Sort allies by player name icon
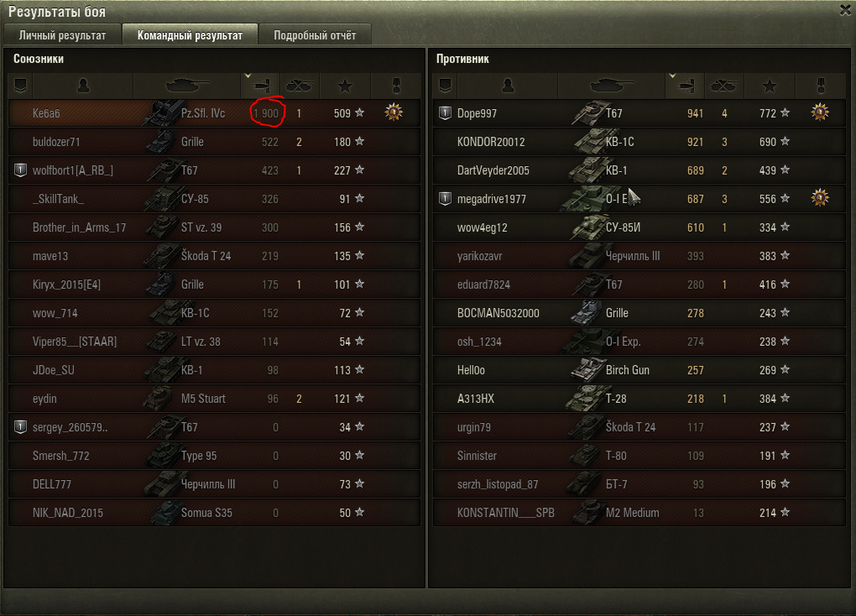This screenshot has height=616, width=856. click(83, 86)
